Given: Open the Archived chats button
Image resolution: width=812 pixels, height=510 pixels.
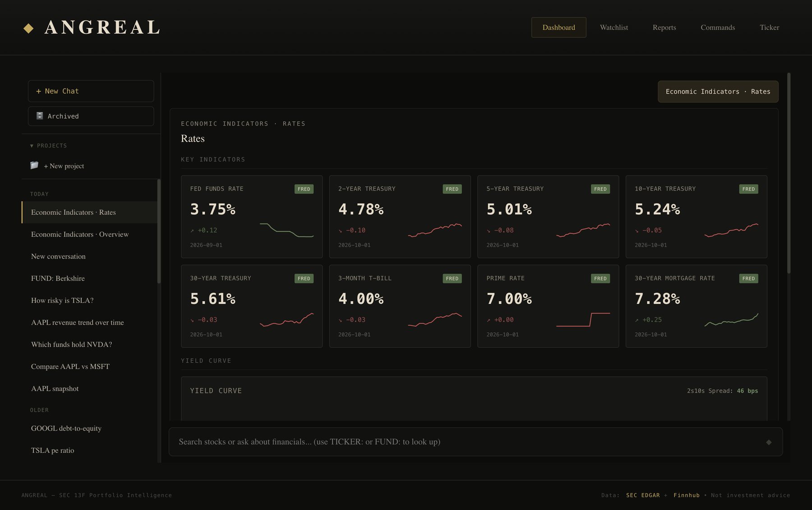Looking at the screenshot, I should (91, 116).
